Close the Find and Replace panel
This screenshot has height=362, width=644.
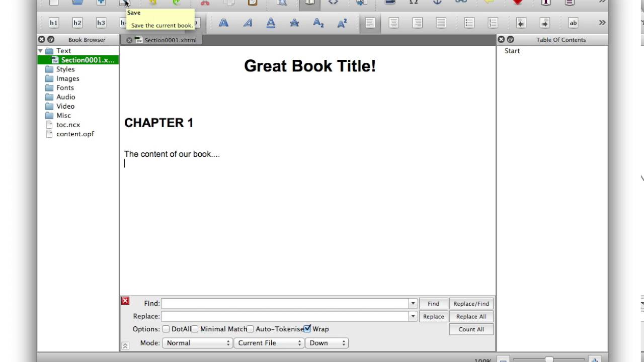[125, 301]
